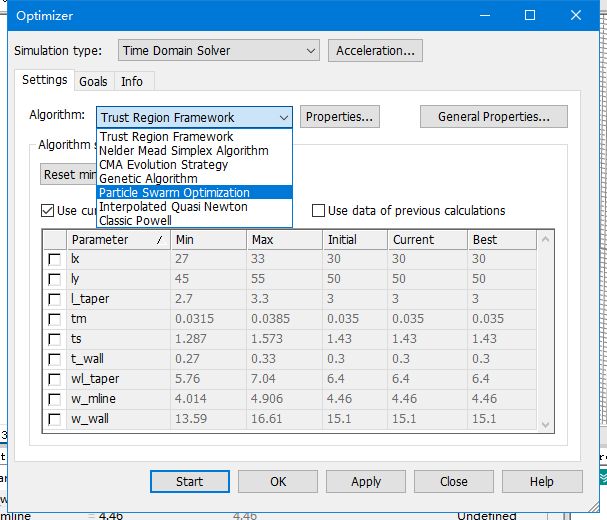Click the OK button
This screenshot has height=520, width=607.
click(x=278, y=482)
